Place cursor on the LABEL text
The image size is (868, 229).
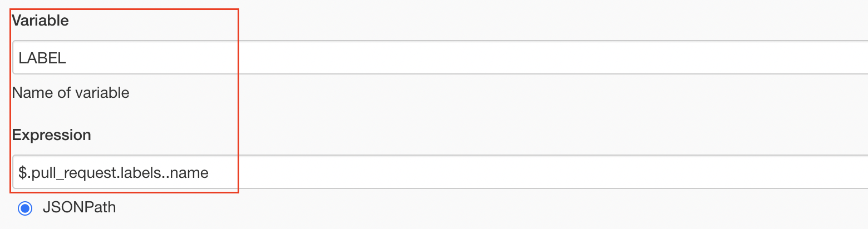coord(42,58)
